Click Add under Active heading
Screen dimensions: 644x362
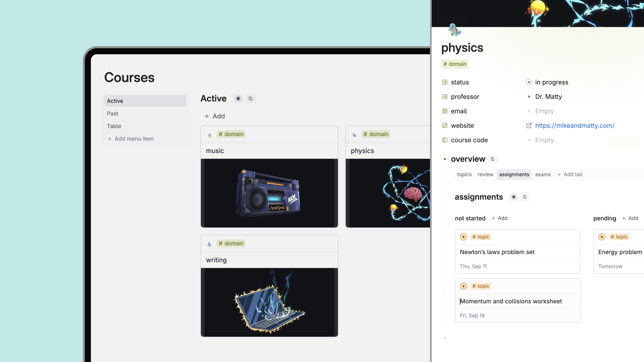(x=215, y=116)
